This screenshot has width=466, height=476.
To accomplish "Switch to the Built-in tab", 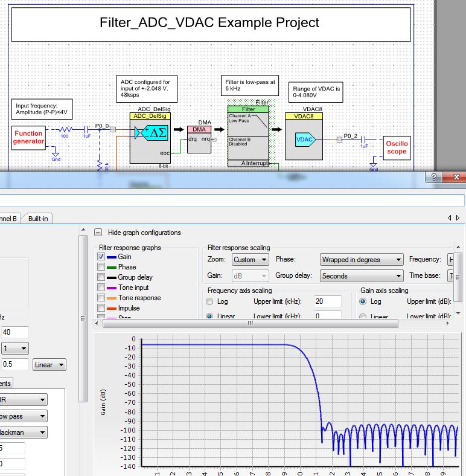I will click(x=37, y=218).
